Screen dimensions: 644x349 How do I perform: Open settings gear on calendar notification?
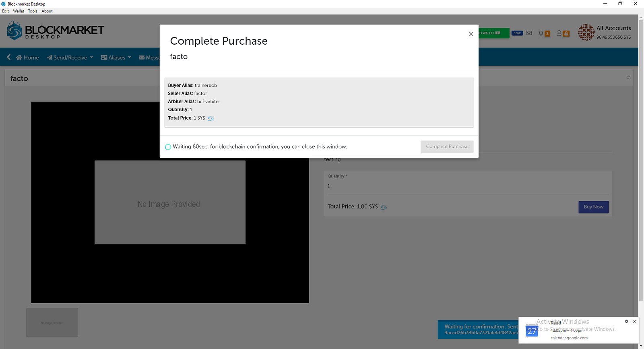[x=626, y=321]
